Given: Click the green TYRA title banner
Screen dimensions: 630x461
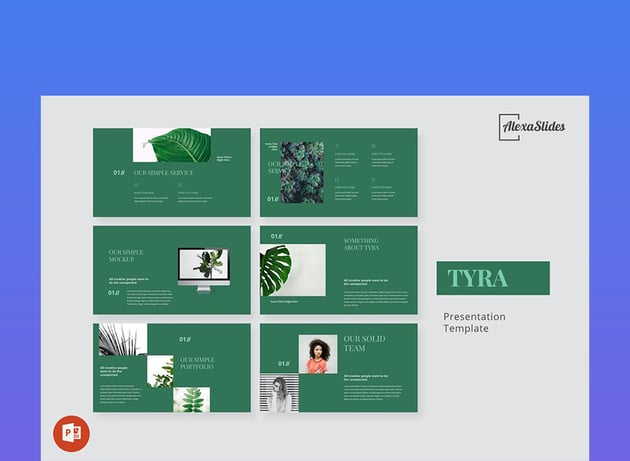Looking at the screenshot, I should pyautogui.click(x=492, y=278).
